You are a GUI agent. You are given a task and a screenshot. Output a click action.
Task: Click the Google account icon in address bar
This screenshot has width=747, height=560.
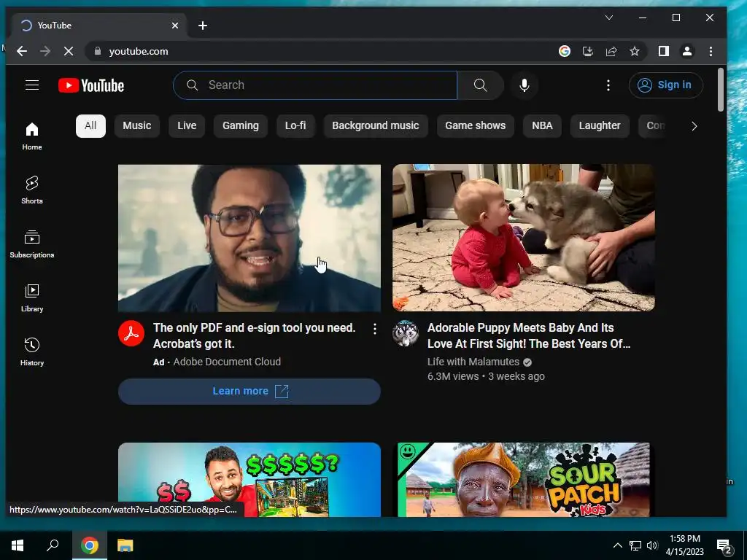pos(565,52)
